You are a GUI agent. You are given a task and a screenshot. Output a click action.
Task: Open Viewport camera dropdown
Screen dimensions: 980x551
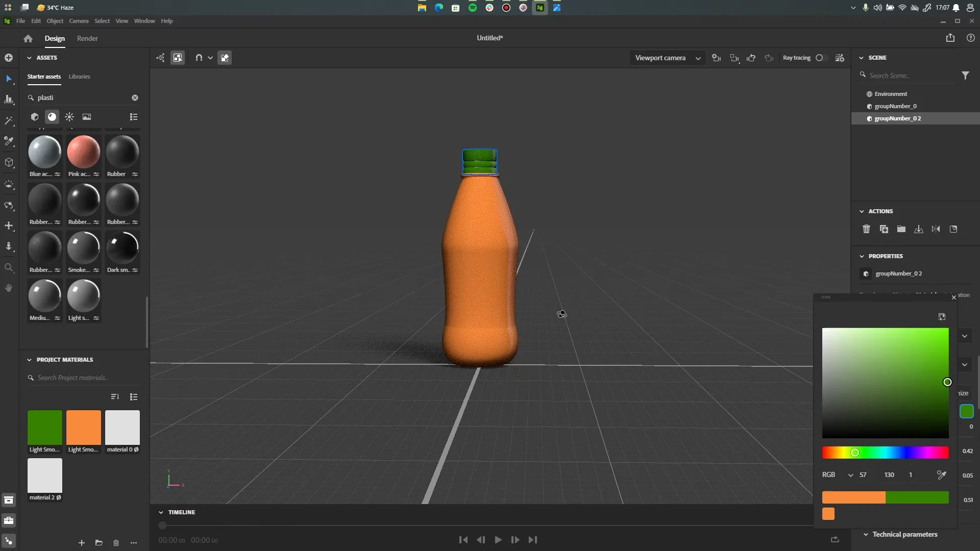(x=667, y=58)
